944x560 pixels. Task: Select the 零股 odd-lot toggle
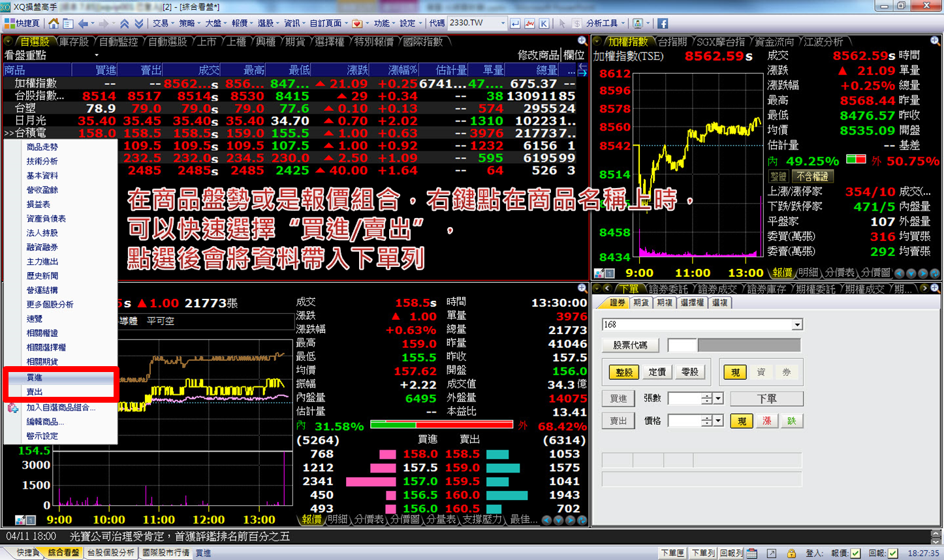pyautogui.click(x=689, y=372)
